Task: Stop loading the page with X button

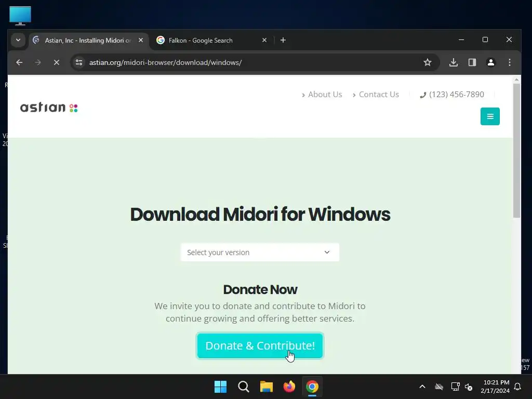Action: point(57,62)
